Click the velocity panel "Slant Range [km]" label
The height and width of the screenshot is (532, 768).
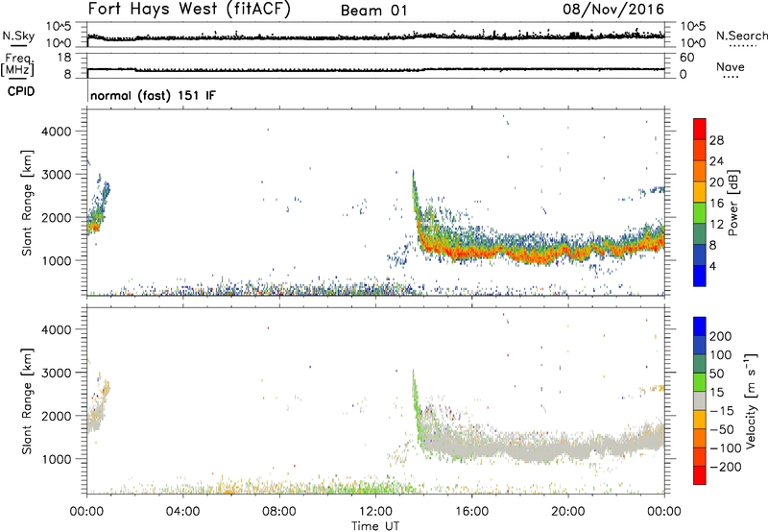tap(27, 401)
